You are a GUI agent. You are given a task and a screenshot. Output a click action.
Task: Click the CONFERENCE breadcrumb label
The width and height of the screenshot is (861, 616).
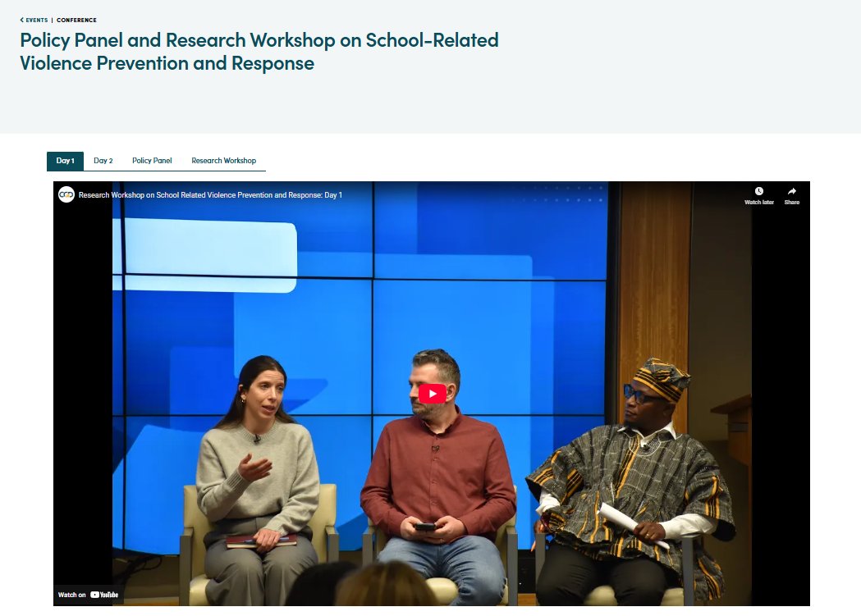(x=76, y=20)
